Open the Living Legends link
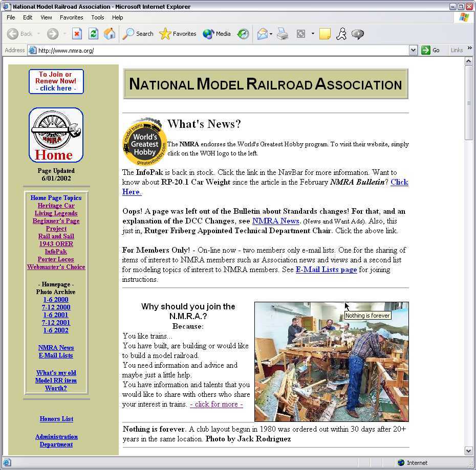Screen dimensions: 476x470 coord(56,213)
